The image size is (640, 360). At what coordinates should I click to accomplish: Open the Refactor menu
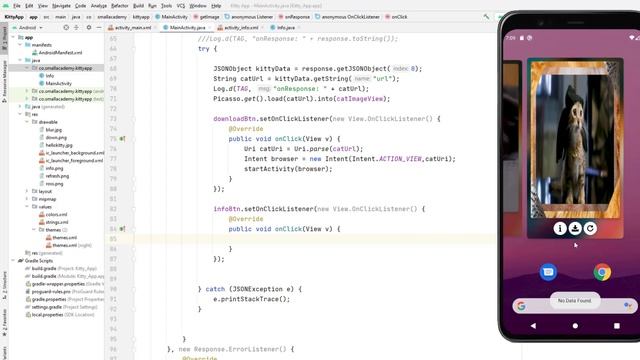pyautogui.click(x=120, y=6)
